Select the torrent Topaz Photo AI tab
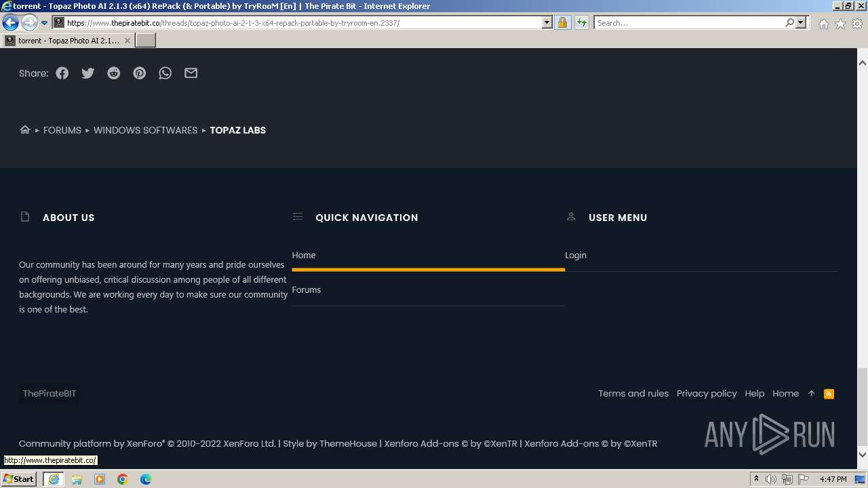This screenshot has width=868, height=488. pyautogui.click(x=68, y=41)
